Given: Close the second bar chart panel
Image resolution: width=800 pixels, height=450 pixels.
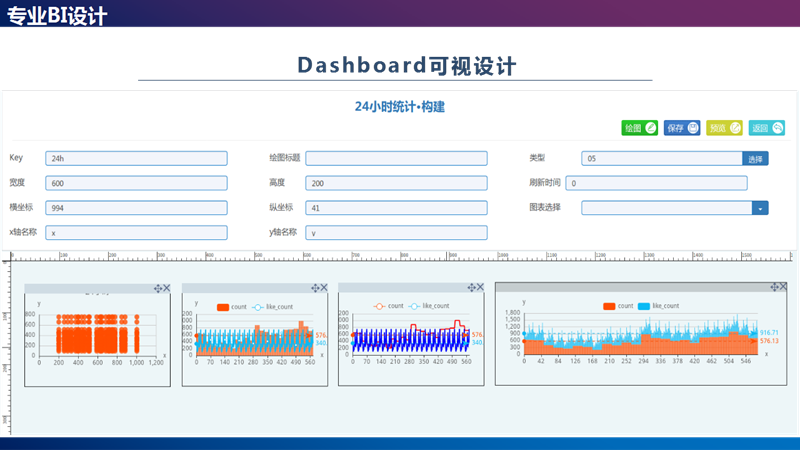Looking at the screenshot, I should pyautogui.click(x=323, y=288).
